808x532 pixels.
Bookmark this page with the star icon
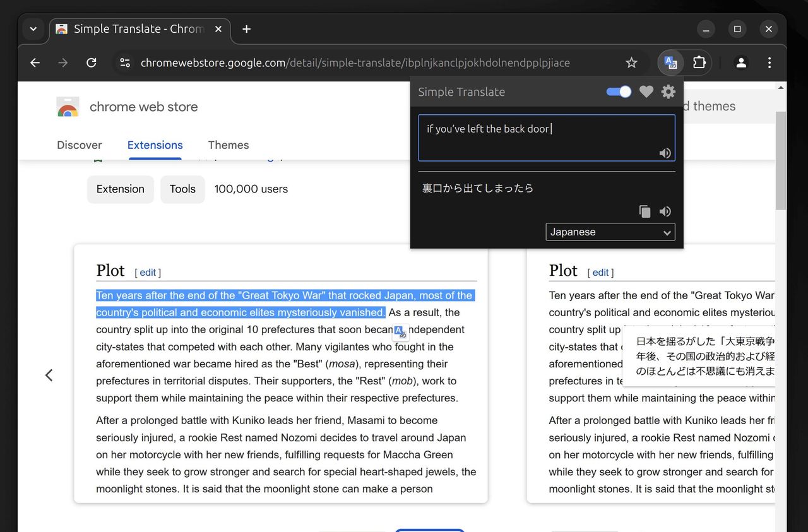631,62
